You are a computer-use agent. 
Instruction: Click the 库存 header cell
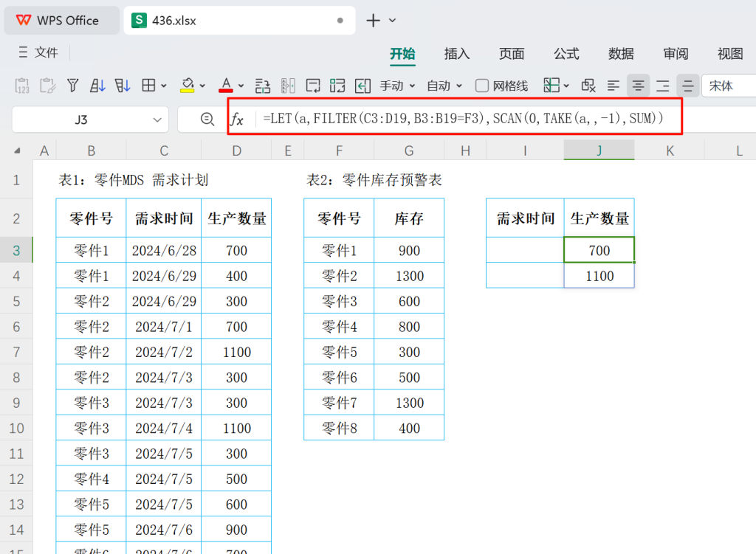[409, 218]
